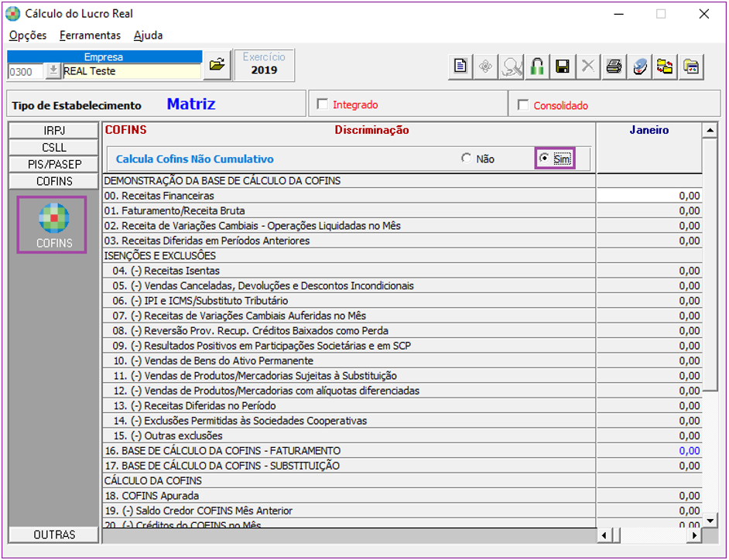Image resolution: width=729 pixels, height=560 pixels.
Task: Open company with the yellow folder icon
Action: (x=217, y=65)
